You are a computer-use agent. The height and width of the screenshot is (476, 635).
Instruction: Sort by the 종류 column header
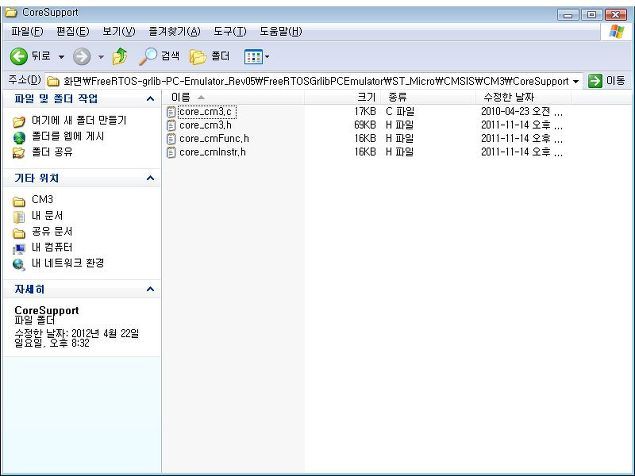coord(428,97)
